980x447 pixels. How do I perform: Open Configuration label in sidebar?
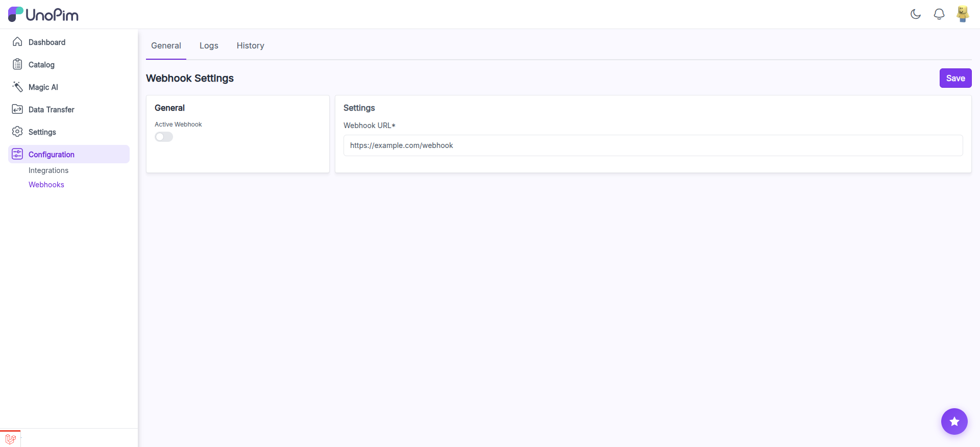pyautogui.click(x=52, y=155)
